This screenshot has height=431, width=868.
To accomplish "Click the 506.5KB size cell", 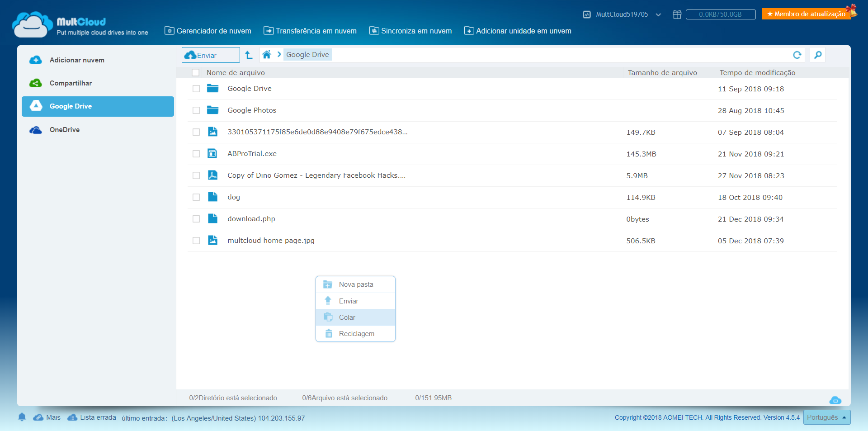I will [x=641, y=241].
